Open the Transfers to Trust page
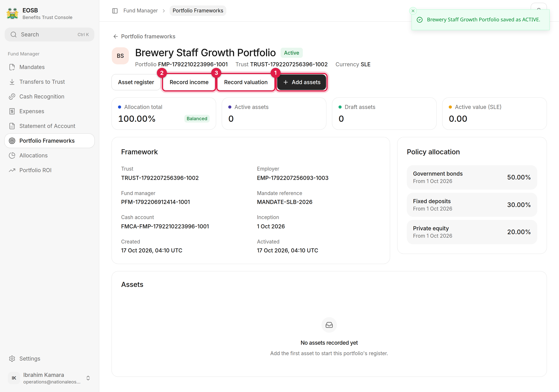 (49, 82)
